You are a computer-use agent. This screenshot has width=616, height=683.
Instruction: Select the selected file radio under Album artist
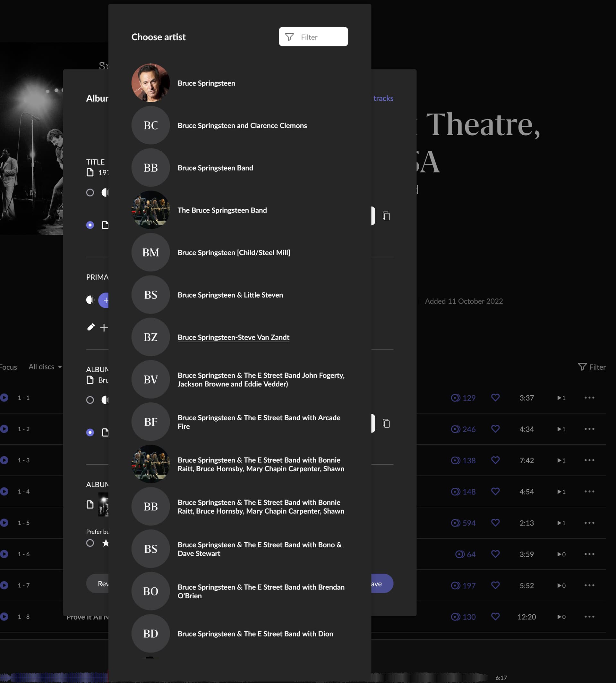coord(90,432)
